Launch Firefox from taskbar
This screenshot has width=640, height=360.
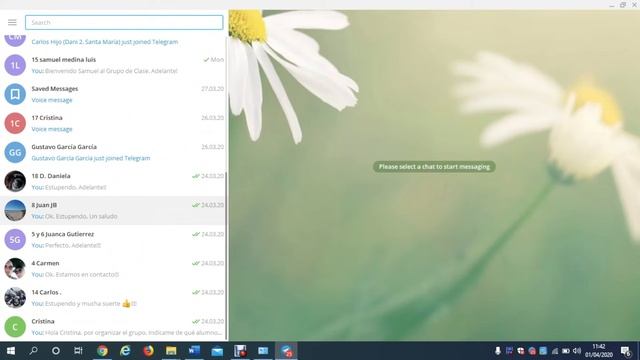pyautogui.click(x=149, y=351)
